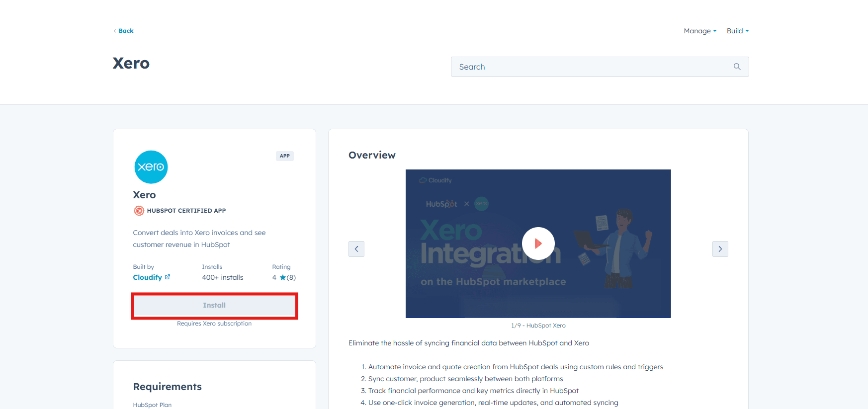Click 'Convert deals into Xero invoices' description
The width and height of the screenshot is (868, 409).
199,239
